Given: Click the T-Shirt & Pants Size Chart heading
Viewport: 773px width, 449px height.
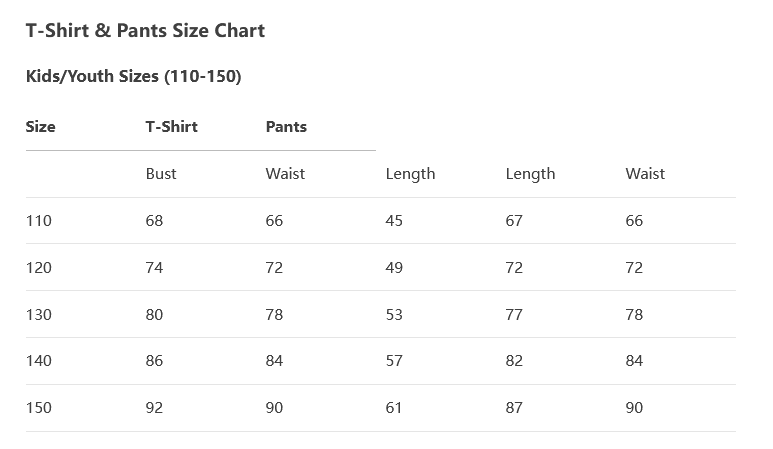Looking at the screenshot, I should click(145, 31).
